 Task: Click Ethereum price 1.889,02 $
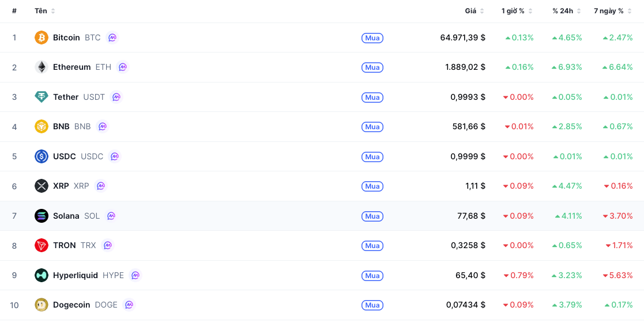[465, 68]
